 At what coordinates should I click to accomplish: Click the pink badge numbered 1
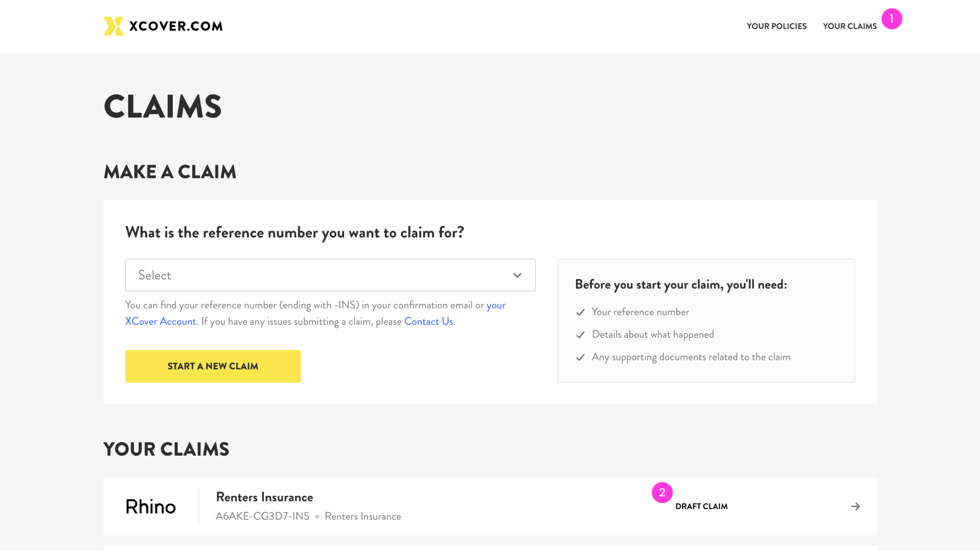tap(891, 19)
